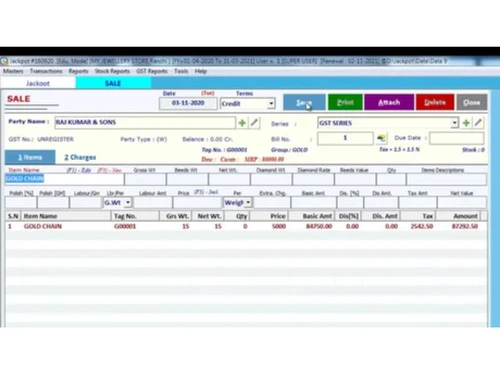Click the Diamond Rate input field
Screen dimensions: 500x375
(x=313, y=179)
